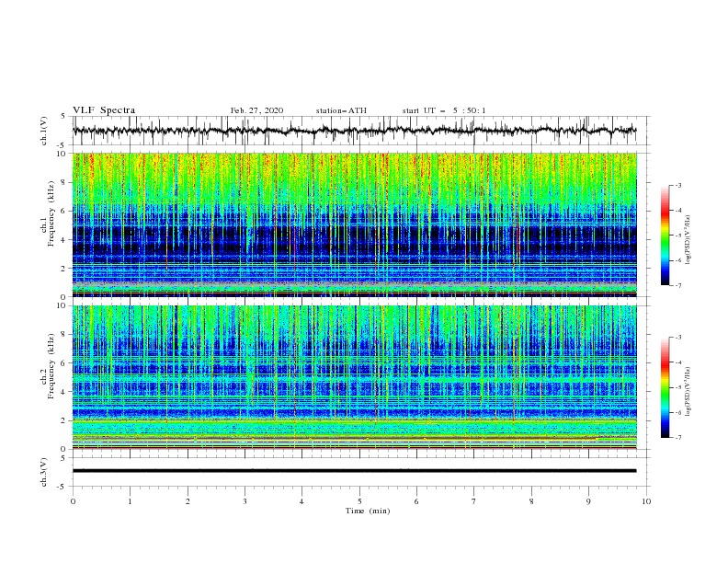Viewport: 728px width, 563px height.
Task: Click the ch.1 'Frequency (kHz)' axis label
Action: [51, 213]
